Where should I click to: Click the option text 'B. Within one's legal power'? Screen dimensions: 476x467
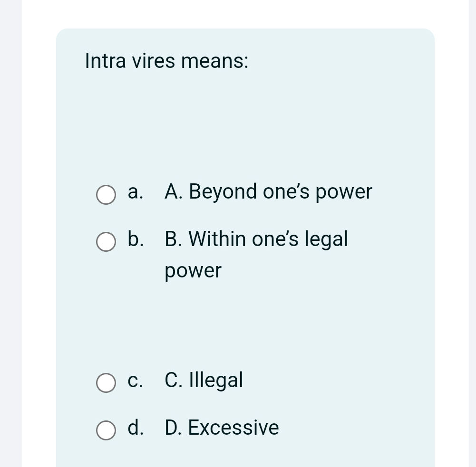tap(256, 239)
